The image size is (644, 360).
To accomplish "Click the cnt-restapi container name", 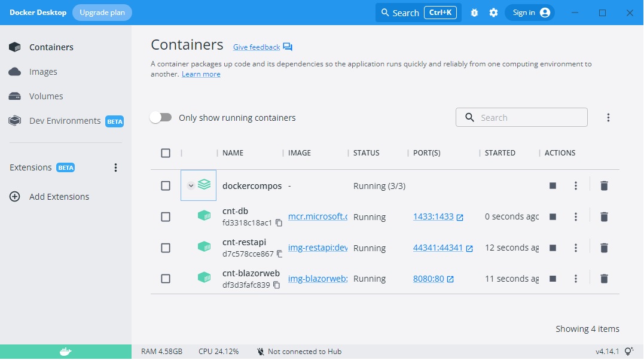I will (x=245, y=242).
